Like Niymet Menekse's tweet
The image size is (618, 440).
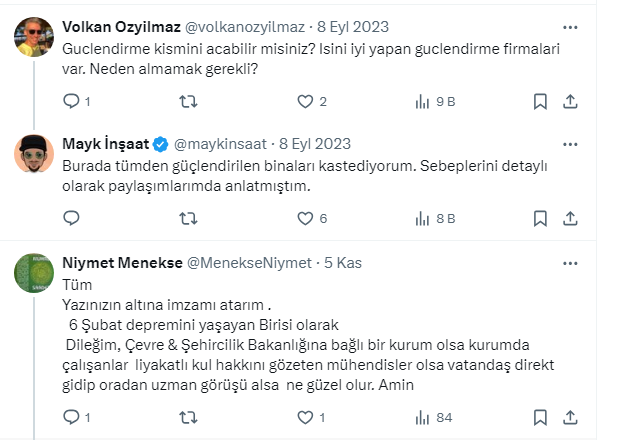tap(305, 416)
